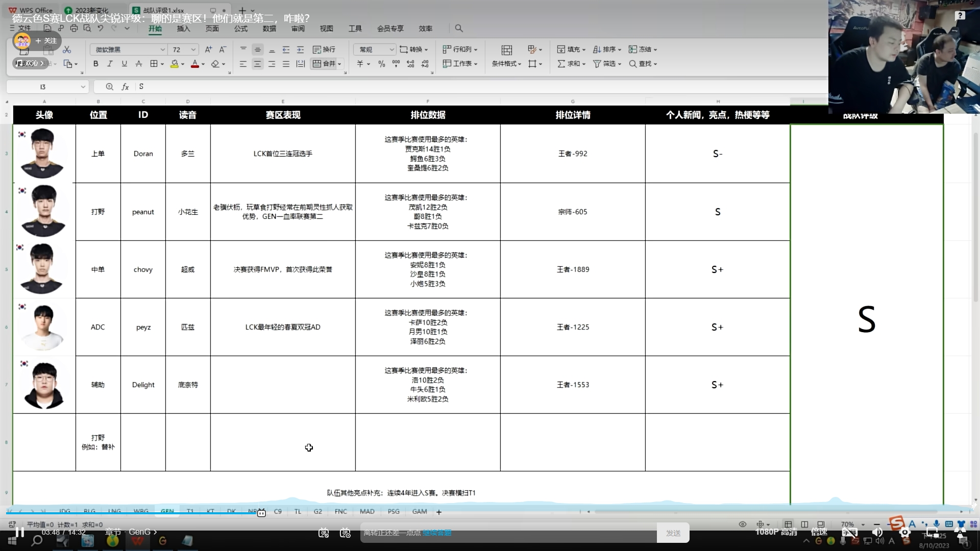Toggle wrap text 换行

[x=324, y=49]
